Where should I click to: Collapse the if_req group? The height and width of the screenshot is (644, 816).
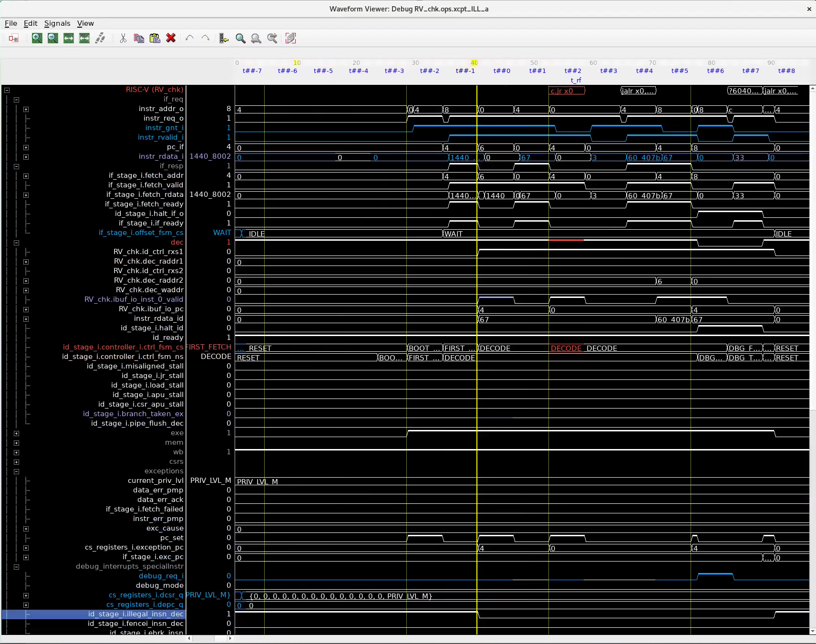[x=17, y=100]
